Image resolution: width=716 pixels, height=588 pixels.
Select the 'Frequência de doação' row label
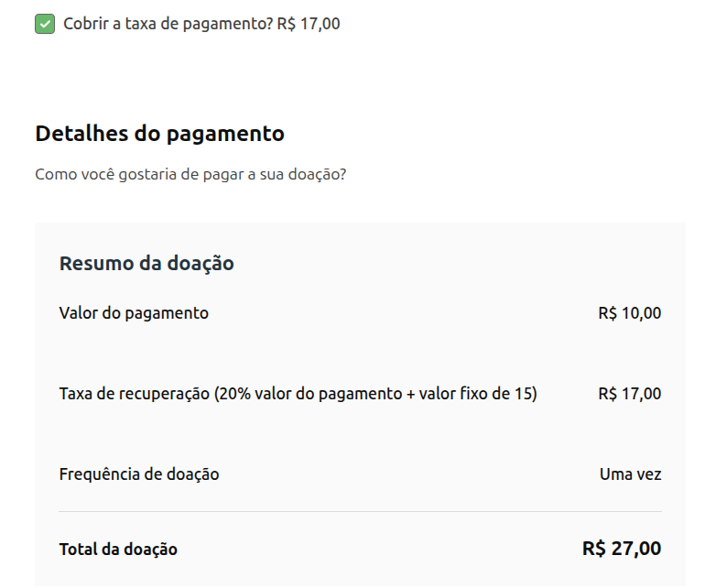[x=139, y=474]
